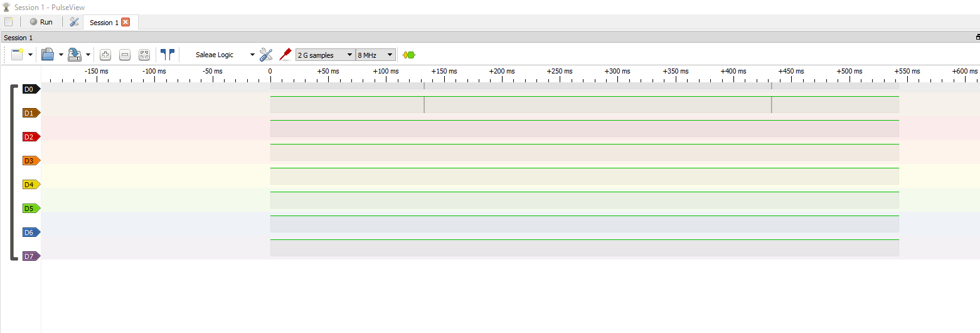Screen dimensions: 980x333
Task: Zoom to fit the whole capture
Action: pyautogui.click(x=144, y=55)
